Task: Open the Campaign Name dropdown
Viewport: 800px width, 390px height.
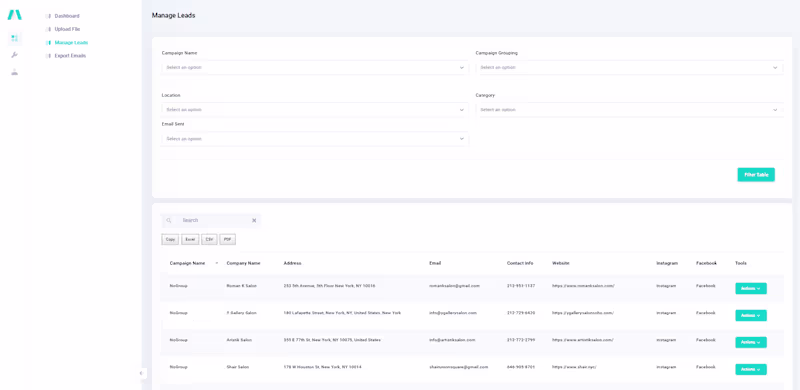Action: [x=315, y=67]
